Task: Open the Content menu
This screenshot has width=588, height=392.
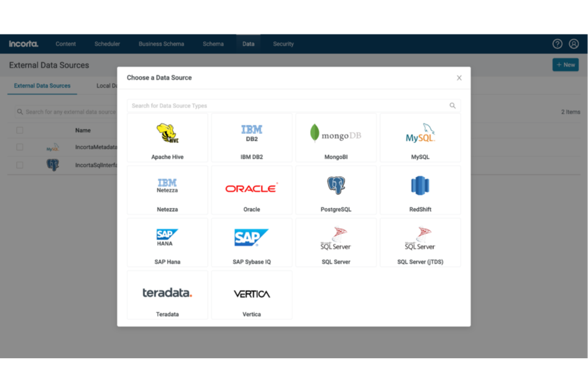Action: [x=66, y=44]
